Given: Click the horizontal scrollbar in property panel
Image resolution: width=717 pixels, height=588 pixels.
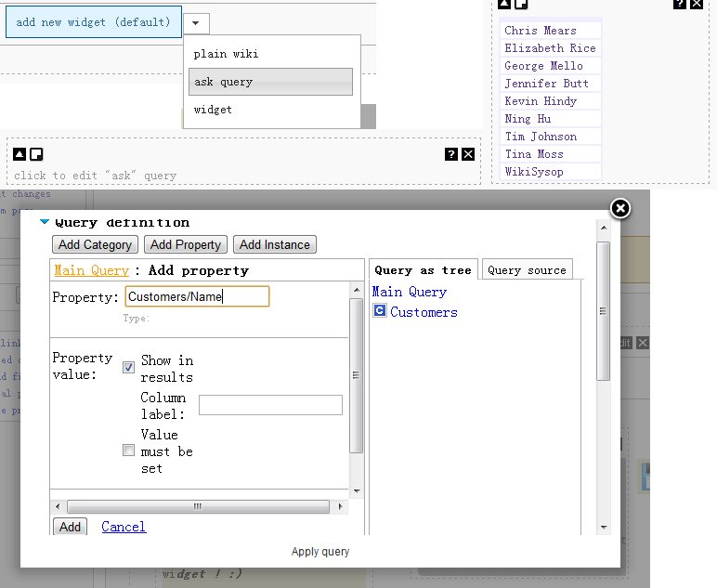Looking at the screenshot, I should point(198,507).
